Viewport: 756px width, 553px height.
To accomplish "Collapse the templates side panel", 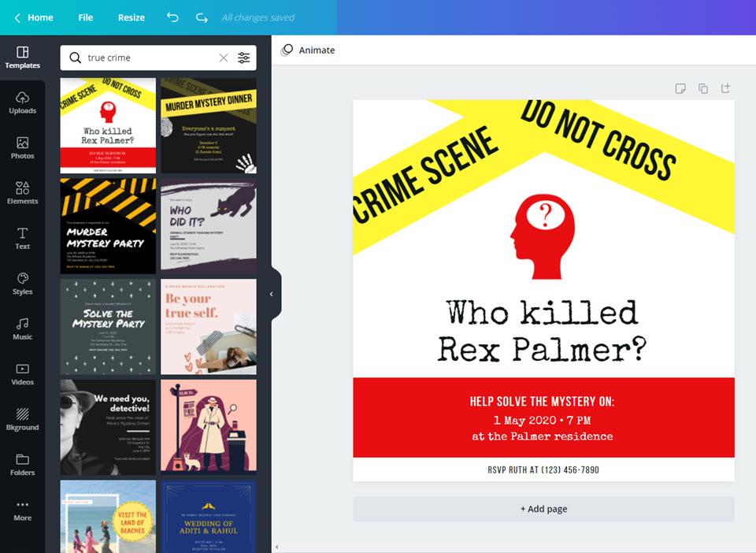I will pos(271,293).
